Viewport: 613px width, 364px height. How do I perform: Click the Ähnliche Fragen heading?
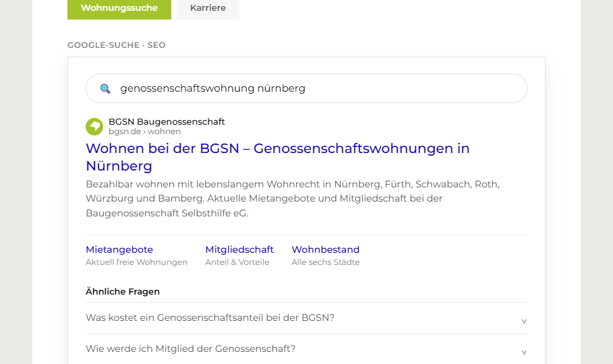point(123,292)
